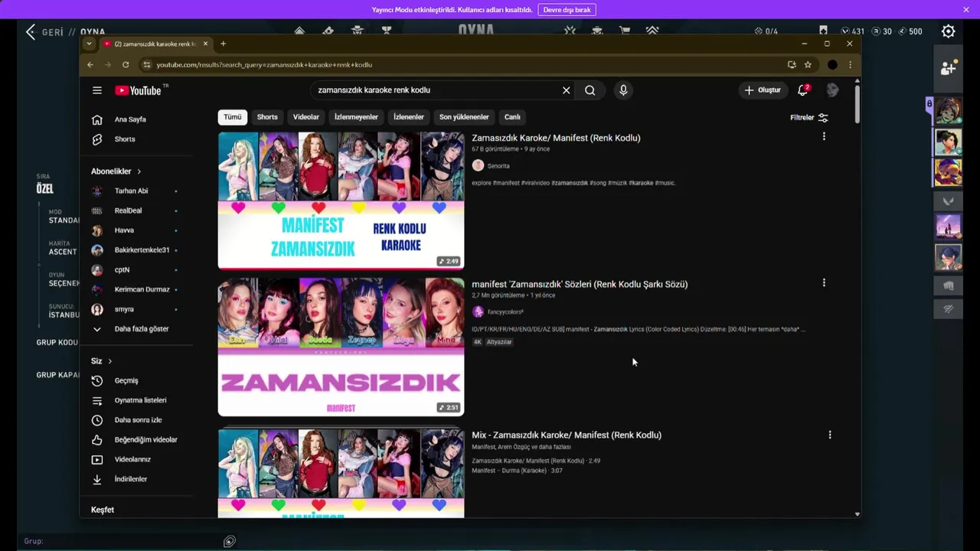Click the browser address bar URL
This screenshot has height=551, width=980.
[264, 65]
